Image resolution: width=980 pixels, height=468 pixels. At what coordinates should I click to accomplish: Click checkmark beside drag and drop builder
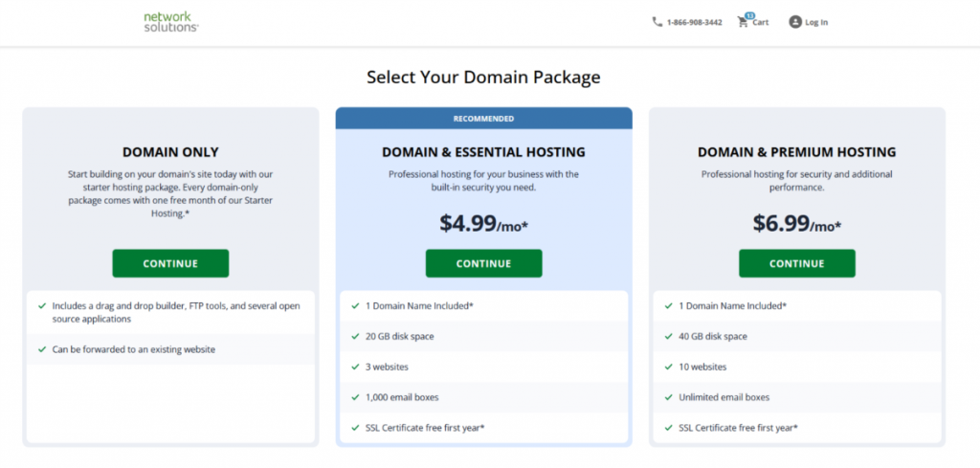(42, 306)
